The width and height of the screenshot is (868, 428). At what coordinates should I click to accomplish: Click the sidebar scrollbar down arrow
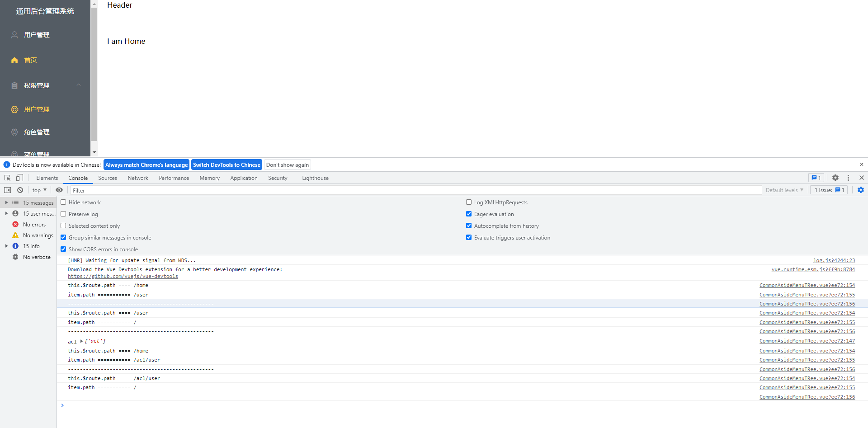pyautogui.click(x=94, y=152)
